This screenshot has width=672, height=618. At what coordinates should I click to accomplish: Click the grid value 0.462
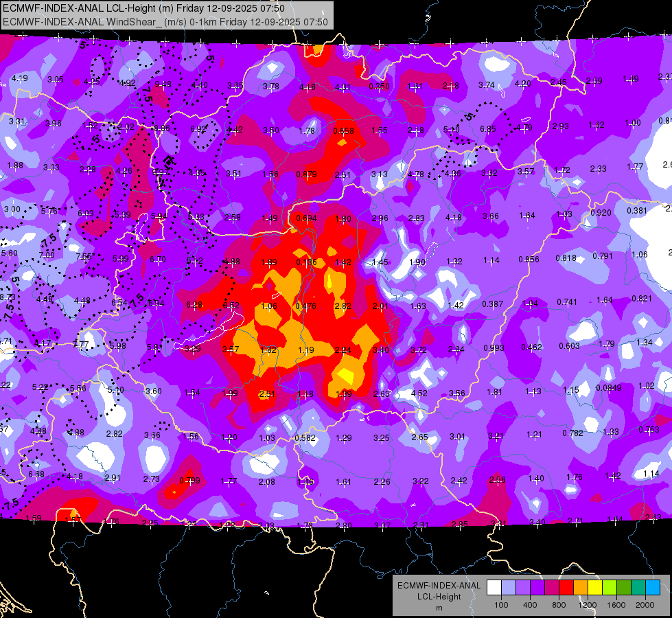[531, 347]
